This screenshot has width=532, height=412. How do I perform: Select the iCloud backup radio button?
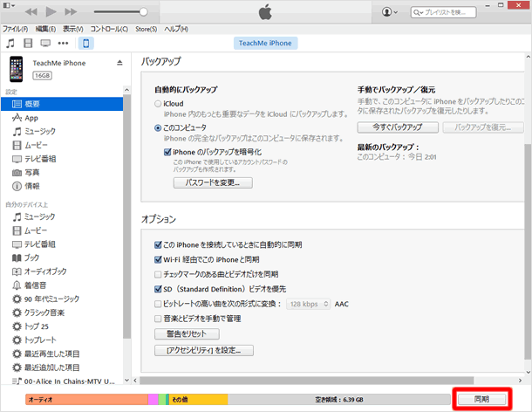click(x=158, y=104)
